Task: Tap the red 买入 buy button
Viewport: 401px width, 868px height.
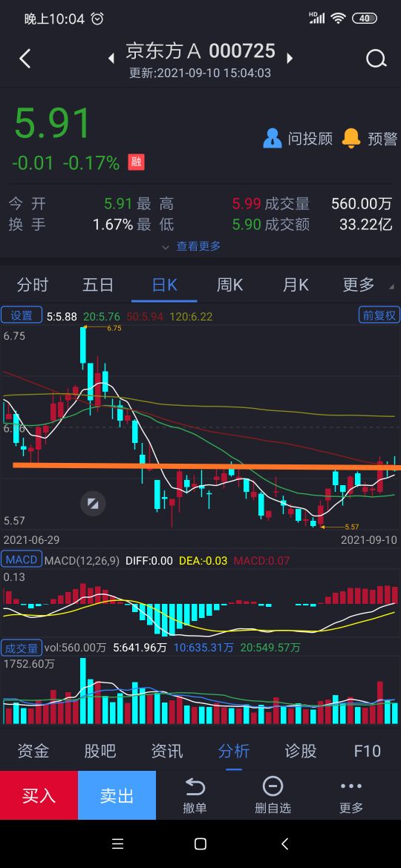Action: coord(39,795)
